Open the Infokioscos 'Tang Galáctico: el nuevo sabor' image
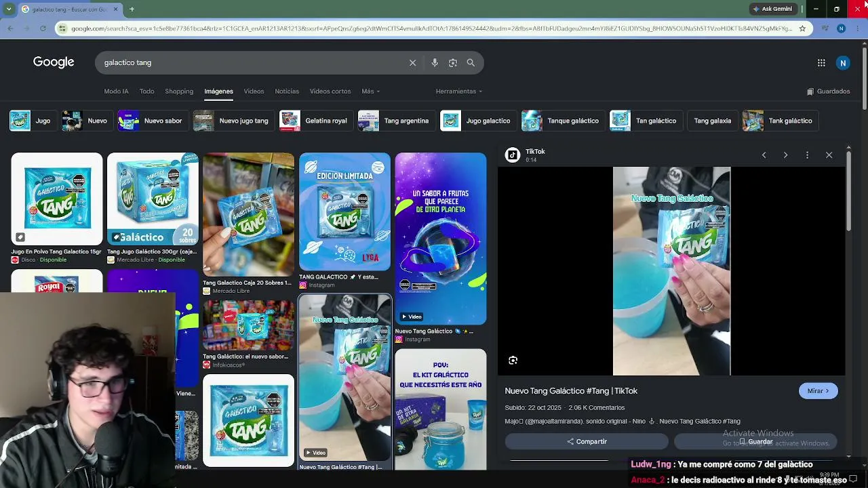 (248, 325)
